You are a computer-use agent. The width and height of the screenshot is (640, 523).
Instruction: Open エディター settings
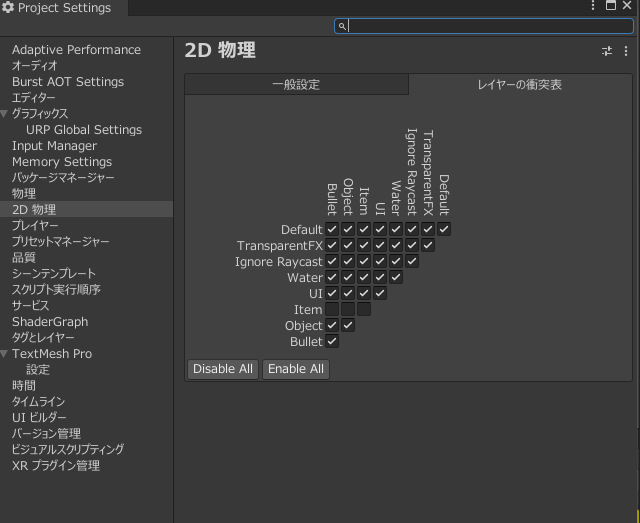tap(33, 98)
